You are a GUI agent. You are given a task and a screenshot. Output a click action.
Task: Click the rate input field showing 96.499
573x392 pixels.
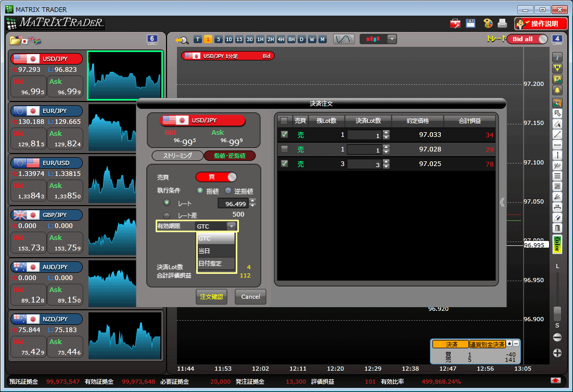pyautogui.click(x=233, y=204)
